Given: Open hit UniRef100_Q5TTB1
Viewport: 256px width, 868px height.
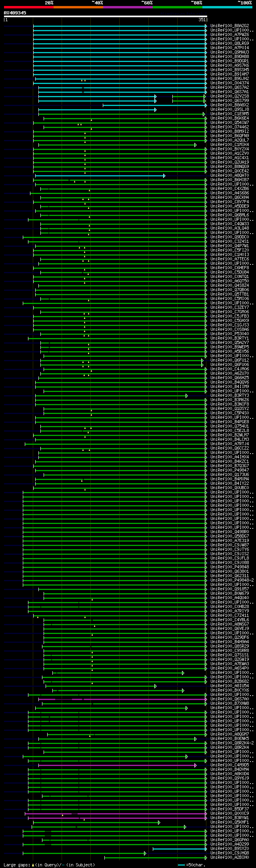Looking at the screenshot, I should coord(230,294).
